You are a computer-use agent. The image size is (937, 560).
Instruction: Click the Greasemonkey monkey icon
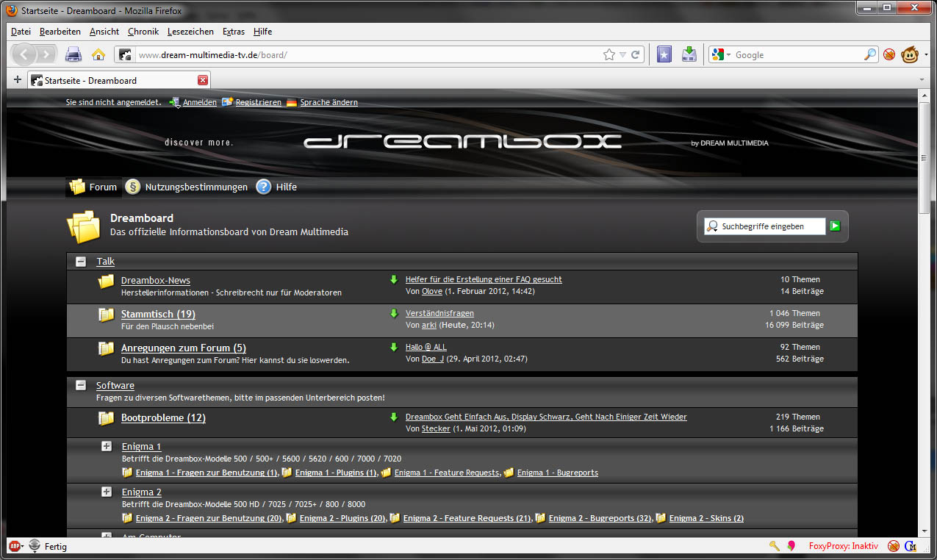pyautogui.click(x=912, y=54)
